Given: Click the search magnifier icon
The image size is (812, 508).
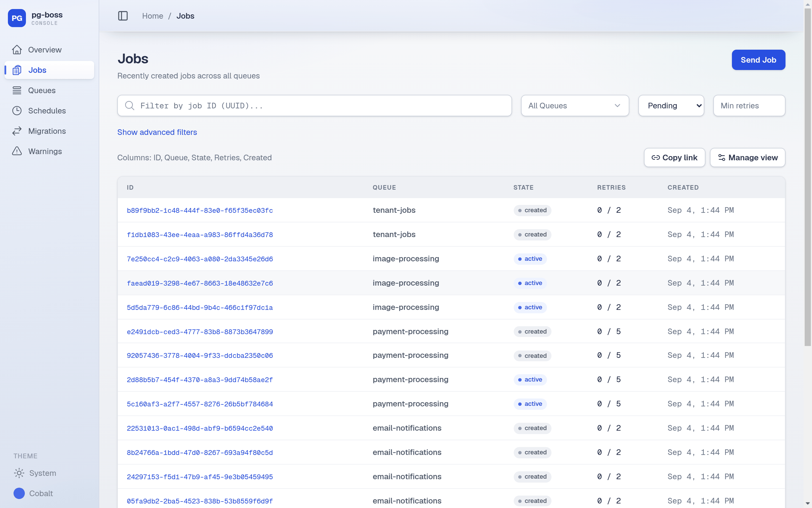Looking at the screenshot, I should click(129, 106).
